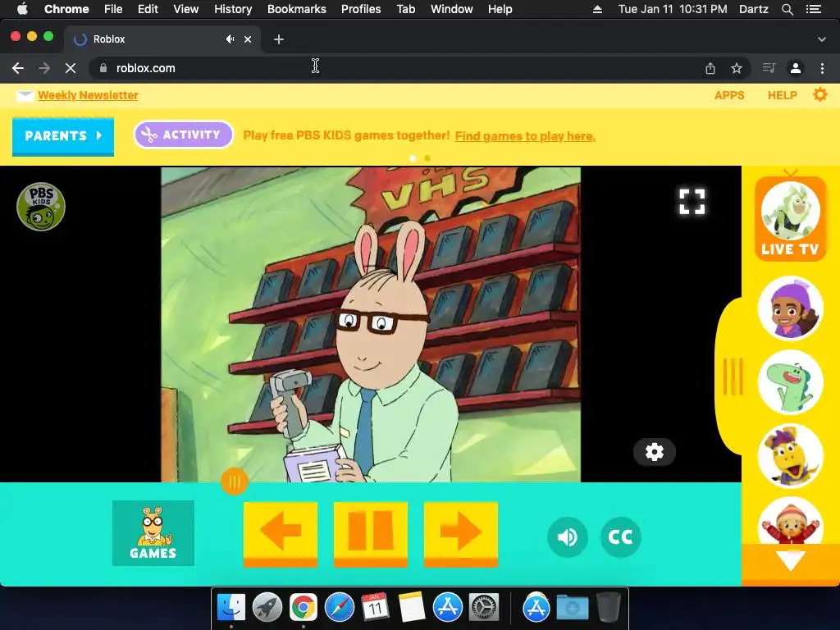Mute the Roblox tab audio

click(x=230, y=39)
